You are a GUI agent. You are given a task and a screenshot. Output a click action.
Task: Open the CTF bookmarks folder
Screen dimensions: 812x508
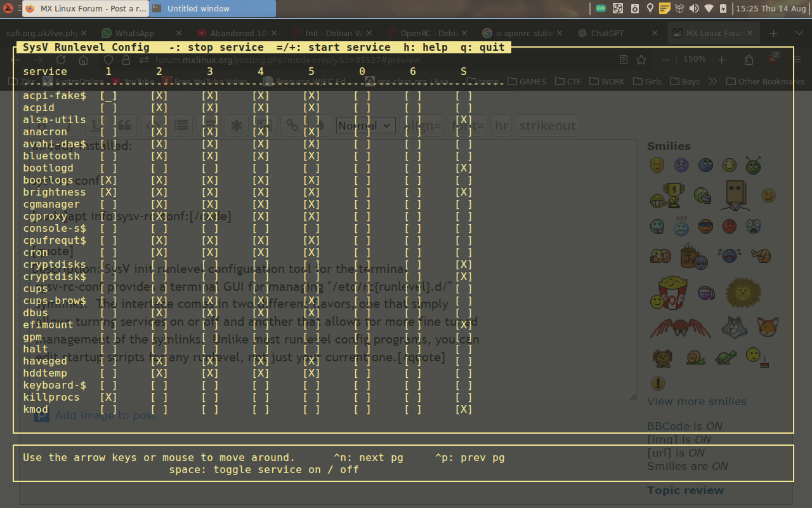[x=568, y=81]
